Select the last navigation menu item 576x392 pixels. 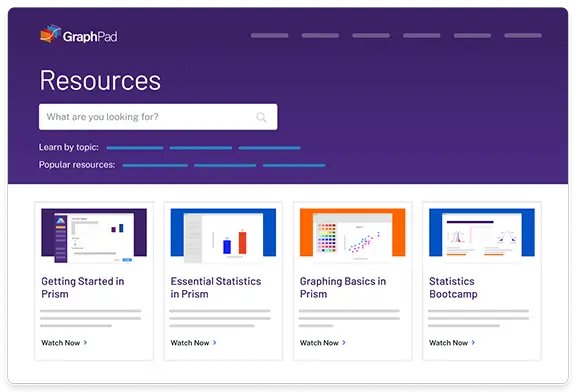(x=523, y=36)
